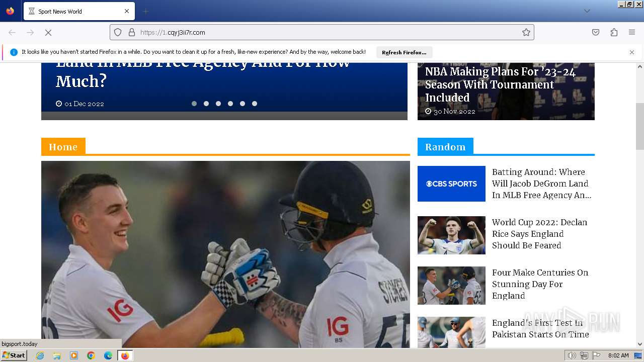Click the 01 Dec 2022 date
The image size is (644, 362).
(x=84, y=104)
